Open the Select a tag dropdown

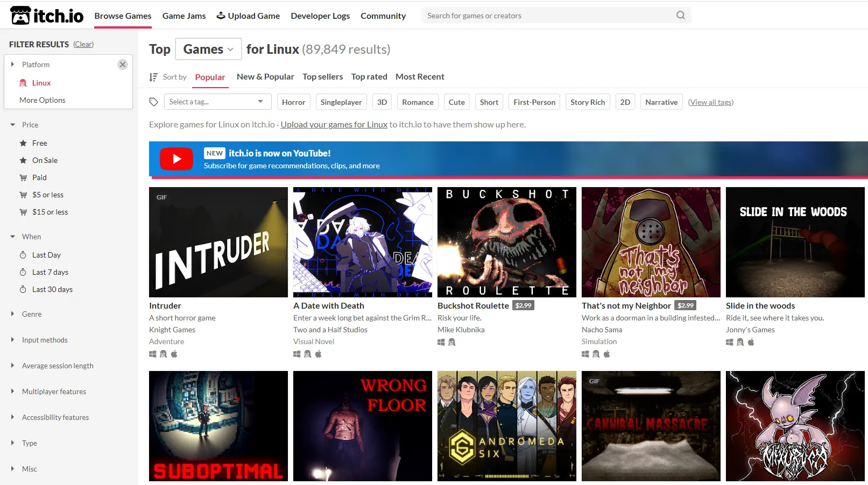pyautogui.click(x=216, y=102)
